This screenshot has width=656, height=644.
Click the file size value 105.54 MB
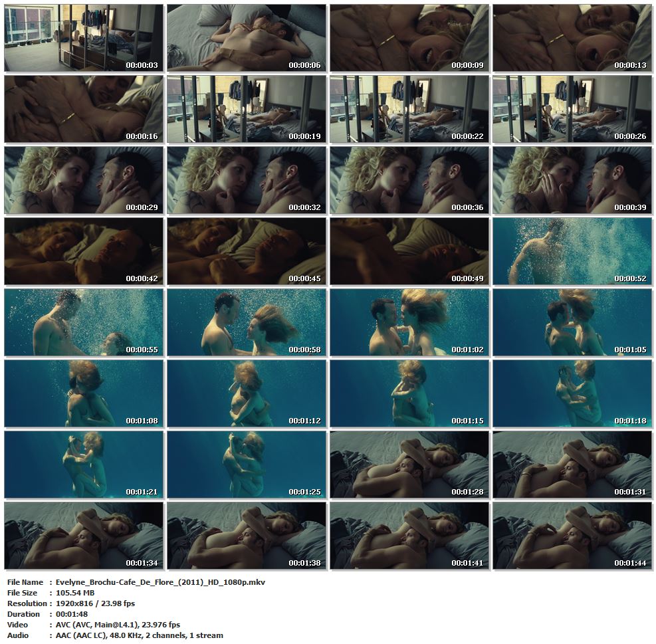point(75,593)
